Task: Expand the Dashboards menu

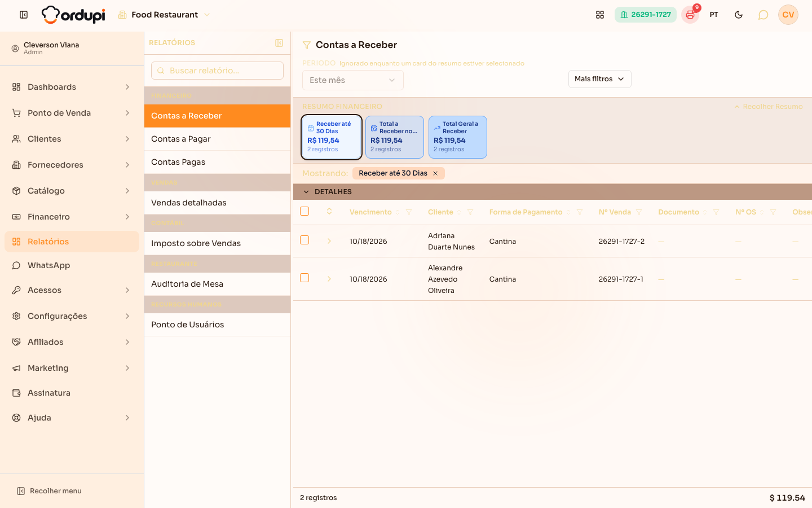Action: [72, 87]
